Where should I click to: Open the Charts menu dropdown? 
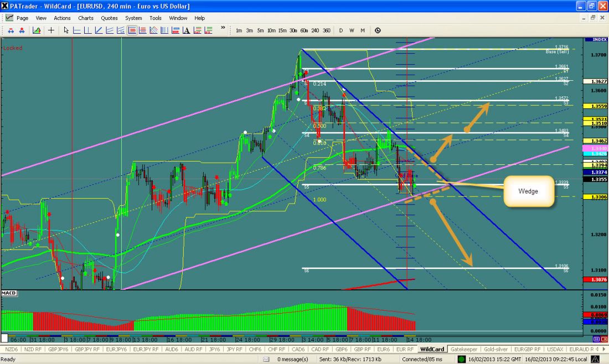(x=86, y=18)
